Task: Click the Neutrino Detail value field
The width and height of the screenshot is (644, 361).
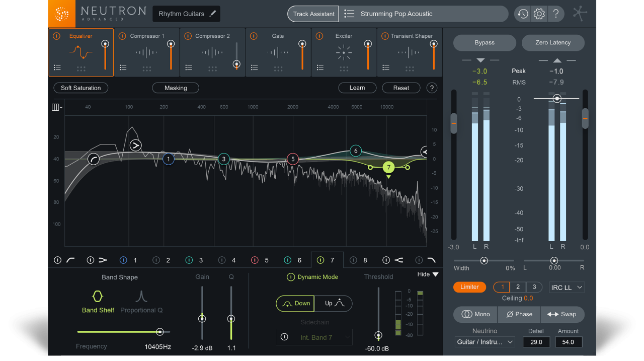Action: click(x=536, y=342)
